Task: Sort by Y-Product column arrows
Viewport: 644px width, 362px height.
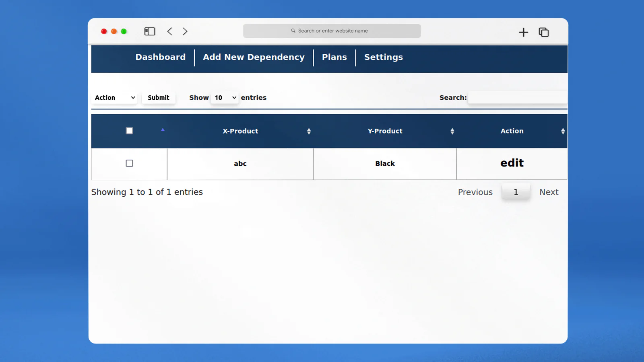Action: point(452,131)
